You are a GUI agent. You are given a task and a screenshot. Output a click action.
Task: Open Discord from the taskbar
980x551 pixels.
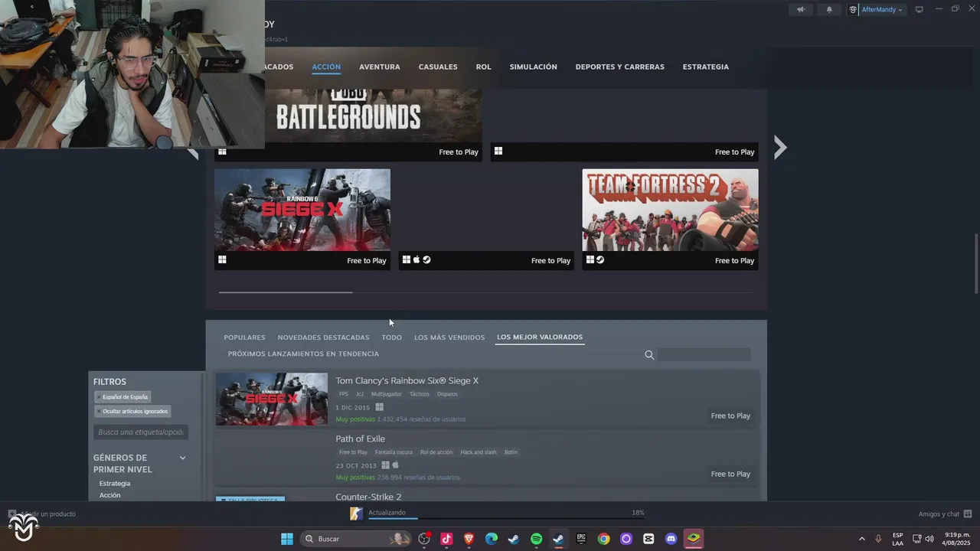[671, 539]
